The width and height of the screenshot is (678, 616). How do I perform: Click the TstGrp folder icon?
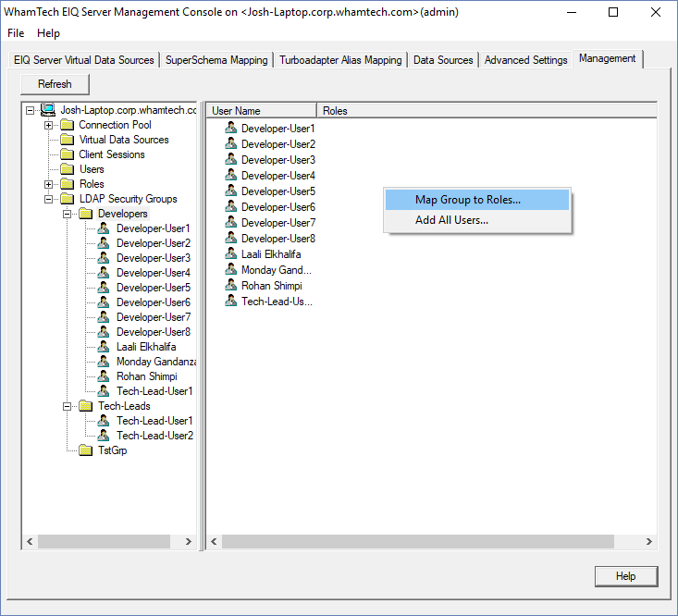pyautogui.click(x=85, y=450)
